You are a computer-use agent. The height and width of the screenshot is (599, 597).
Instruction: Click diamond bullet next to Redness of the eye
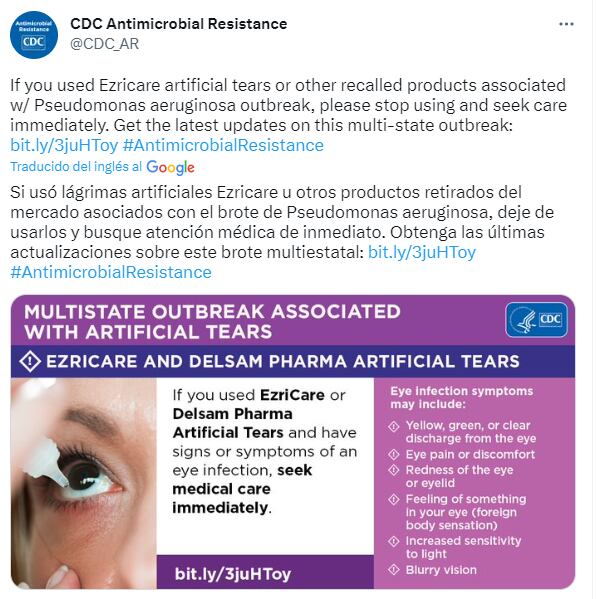[x=394, y=469]
